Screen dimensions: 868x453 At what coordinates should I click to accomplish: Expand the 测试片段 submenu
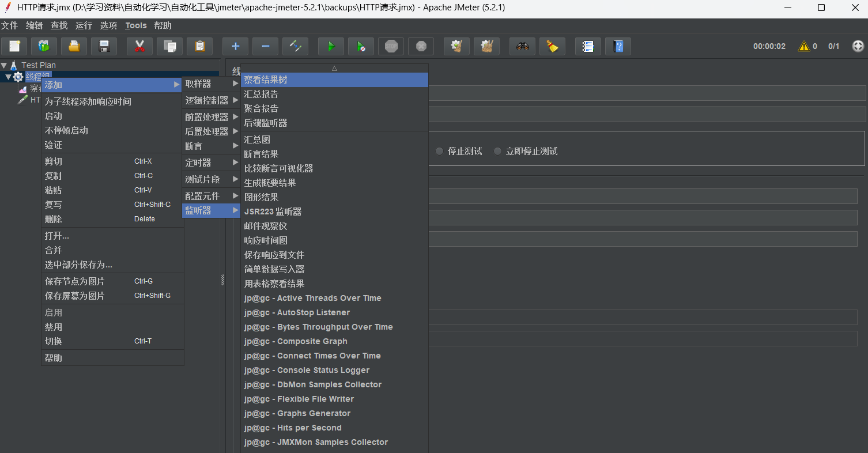tap(211, 179)
